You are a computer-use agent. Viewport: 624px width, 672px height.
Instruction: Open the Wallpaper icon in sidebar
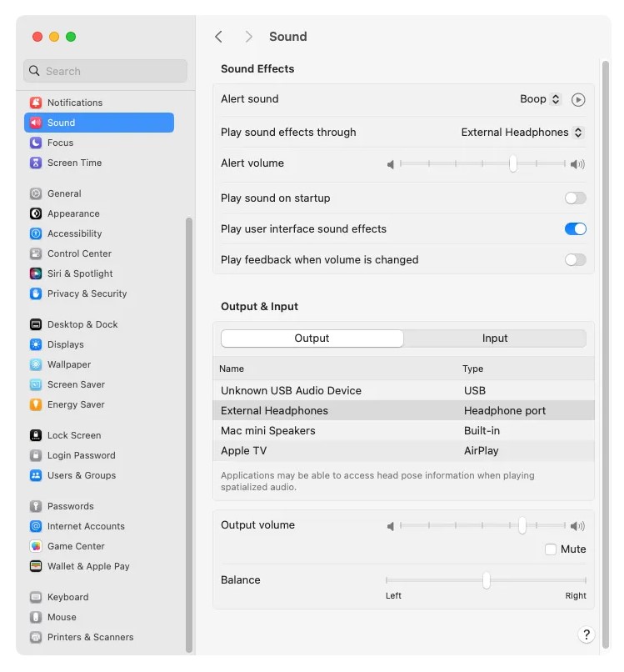click(36, 364)
